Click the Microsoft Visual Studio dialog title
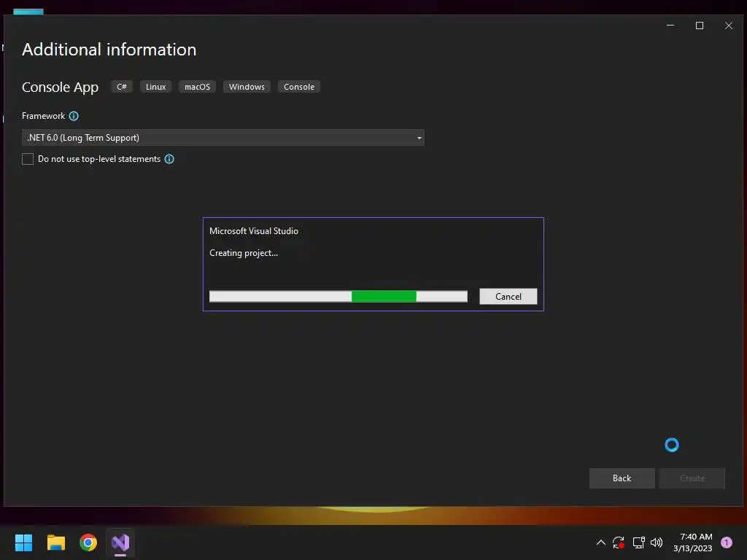The height and width of the screenshot is (560, 747). pyautogui.click(x=253, y=231)
